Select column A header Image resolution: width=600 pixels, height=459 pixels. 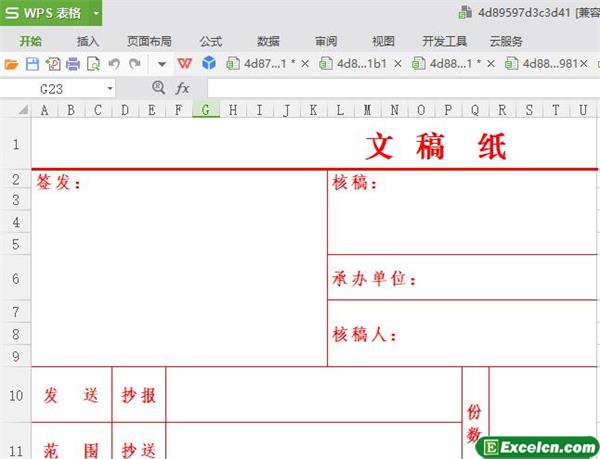(x=45, y=110)
